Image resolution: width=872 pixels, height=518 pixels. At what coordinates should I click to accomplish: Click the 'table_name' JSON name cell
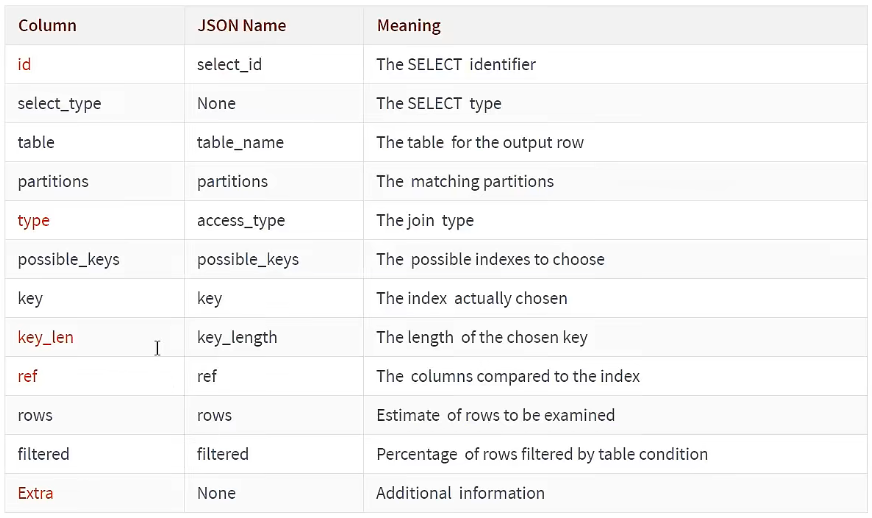pos(240,142)
